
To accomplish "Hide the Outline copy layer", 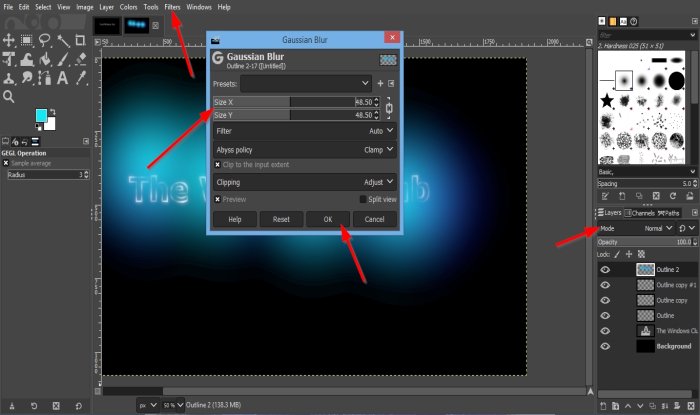I will click(605, 300).
